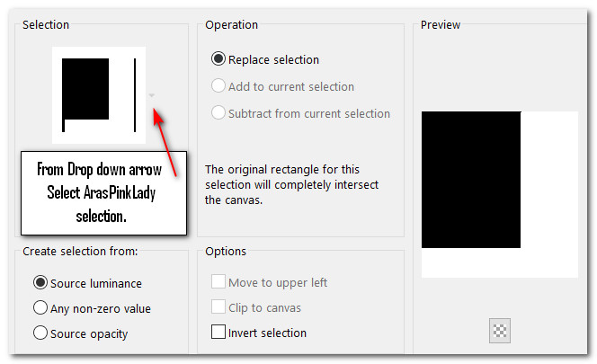Screen dimensions: 597x364
Task: Open the selection drop-down arrow
Action: point(152,95)
